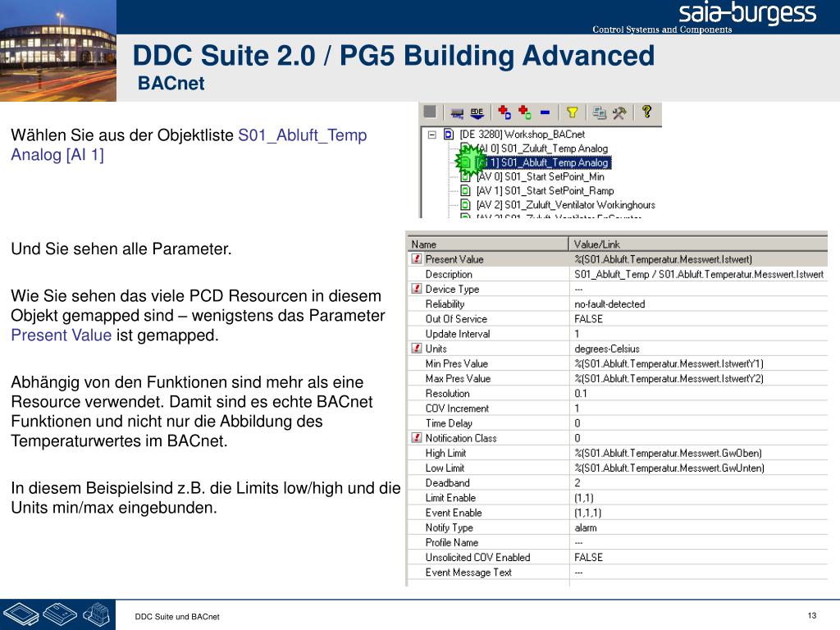Screen dimensions: 840x630
Task: Select [AV 1] S01_Start SetPoint_Ramp object
Action: tap(545, 190)
